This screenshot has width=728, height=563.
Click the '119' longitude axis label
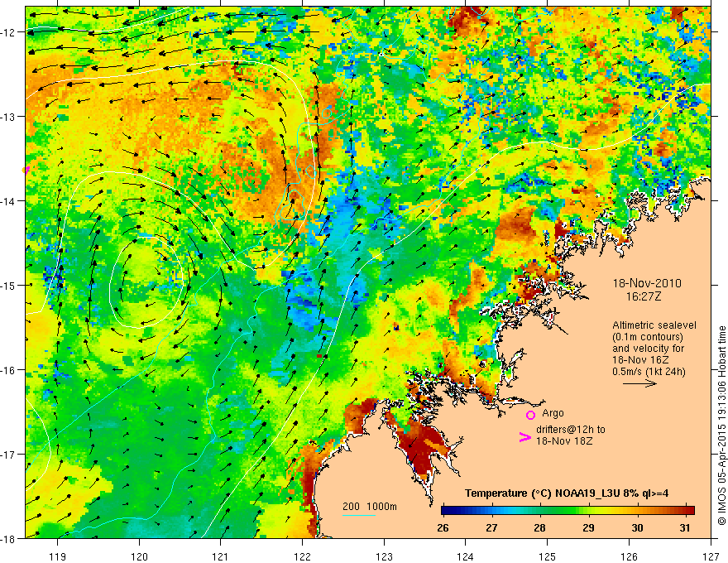coord(57,556)
